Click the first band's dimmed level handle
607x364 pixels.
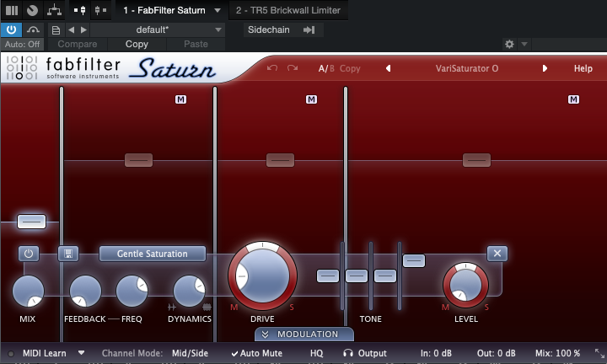(x=138, y=160)
